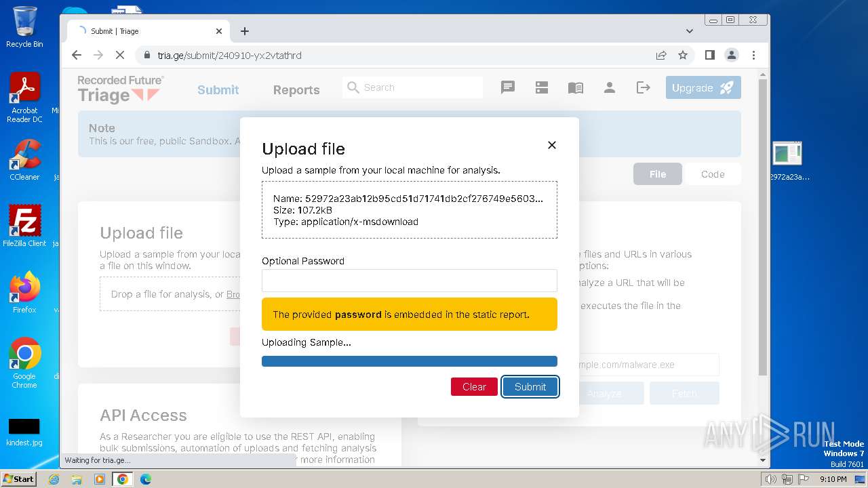Open File Explorer from taskbar
Image resolution: width=868 pixels, height=488 pixels.
[77, 479]
